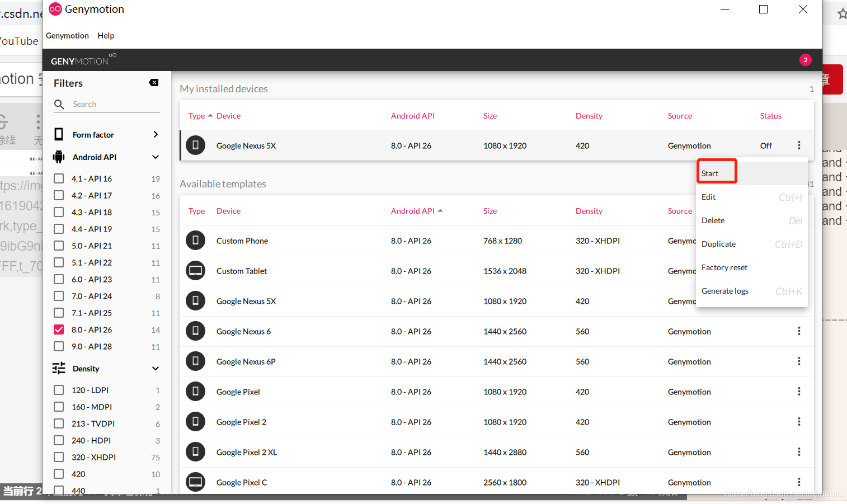Click the Custom Tablet device icon
Viewport: 847px width, 504px height.
(195, 271)
